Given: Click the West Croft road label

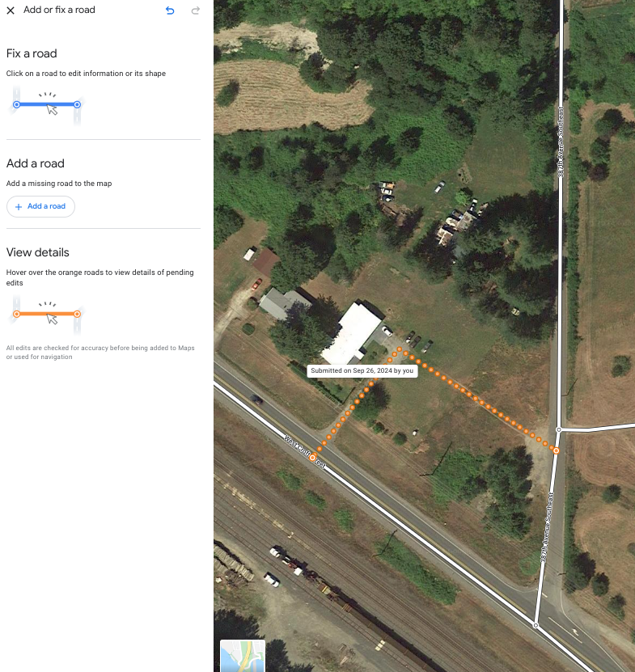Looking at the screenshot, I should click(x=305, y=452).
